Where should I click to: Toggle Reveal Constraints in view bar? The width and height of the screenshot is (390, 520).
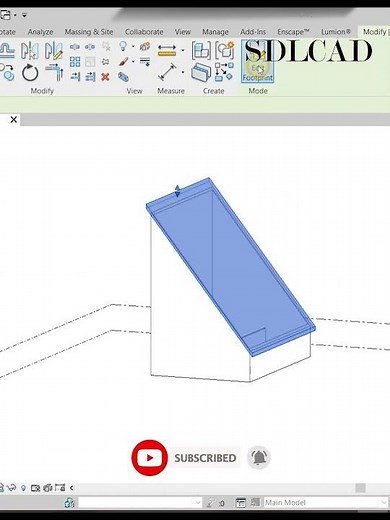coord(60,488)
